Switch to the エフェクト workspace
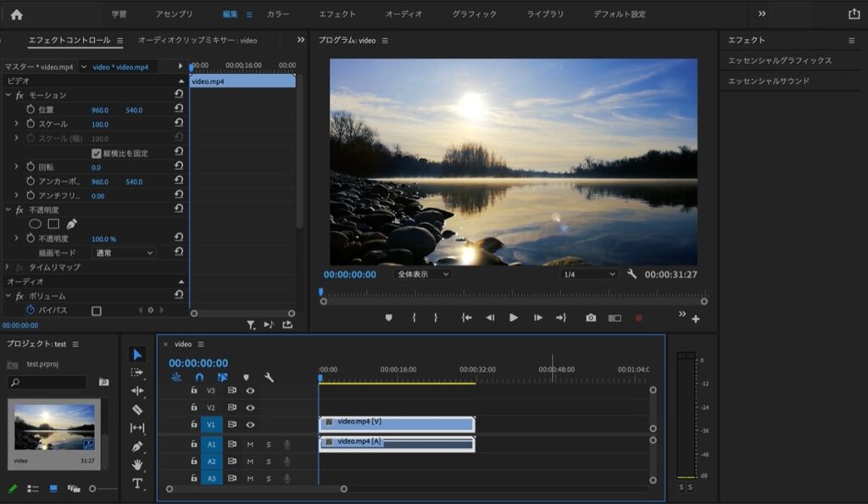Screen dimensions: 868x504 337,14
